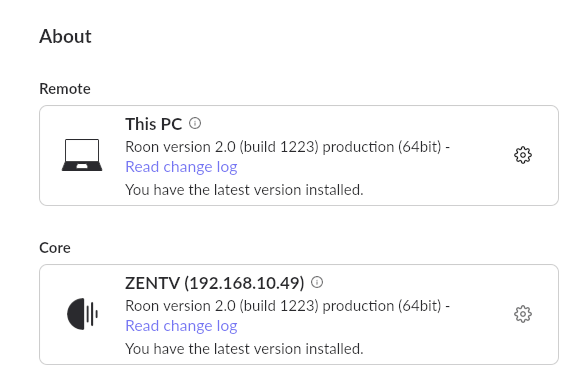Click the About page heading
The image size is (585, 391).
point(65,36)
